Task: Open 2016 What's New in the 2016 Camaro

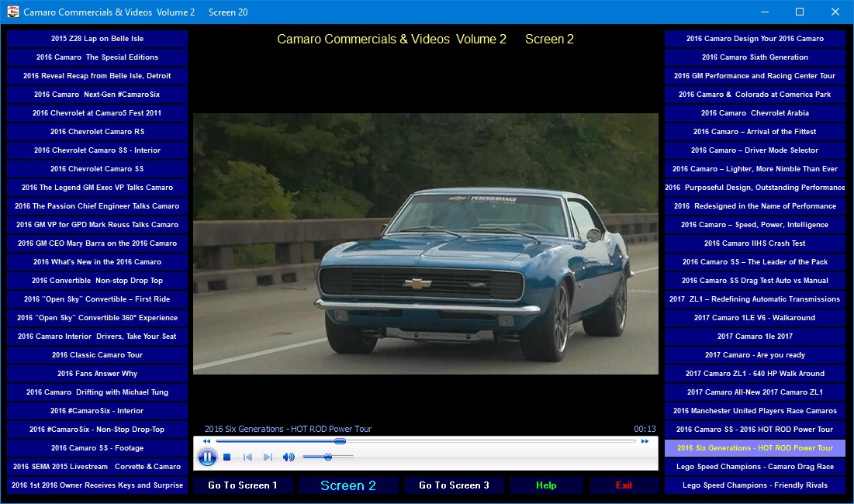Action: [98, 262]
